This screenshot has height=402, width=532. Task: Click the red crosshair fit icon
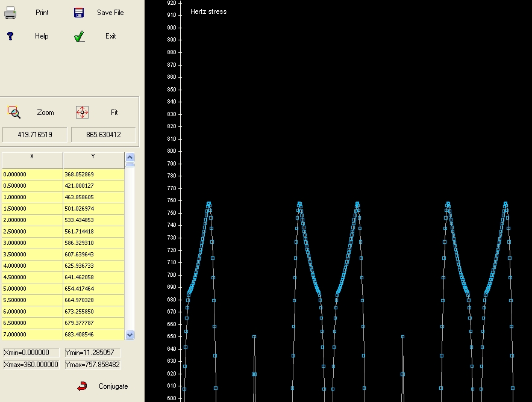click(82, 112)
